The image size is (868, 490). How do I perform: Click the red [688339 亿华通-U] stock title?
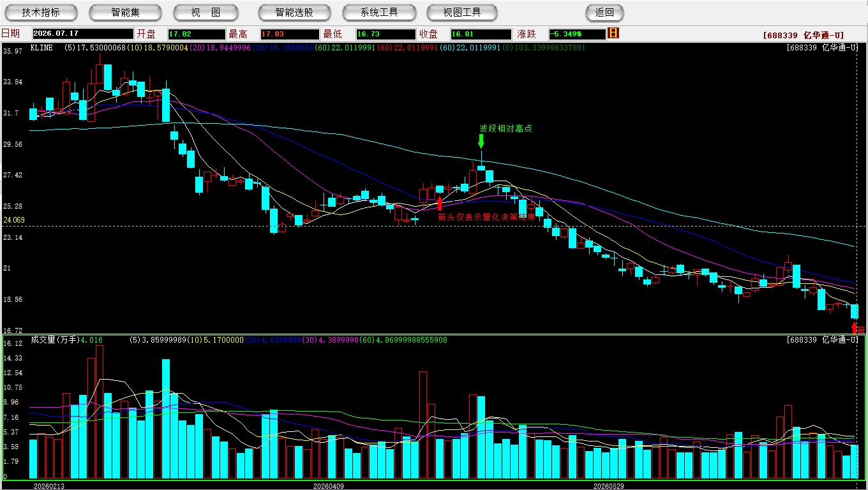coord(812,35)
